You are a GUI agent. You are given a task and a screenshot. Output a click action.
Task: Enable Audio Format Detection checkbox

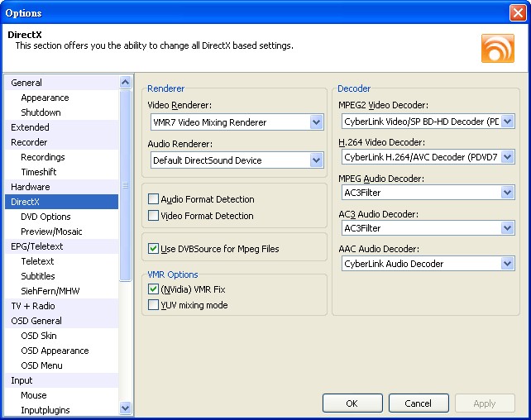point(153,199)
